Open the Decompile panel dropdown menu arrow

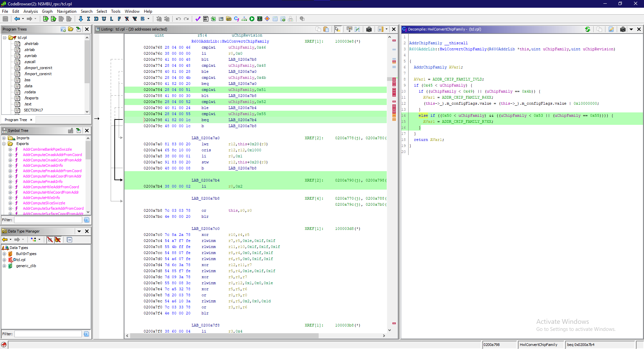pyautogui.click(x=631, y=30)
